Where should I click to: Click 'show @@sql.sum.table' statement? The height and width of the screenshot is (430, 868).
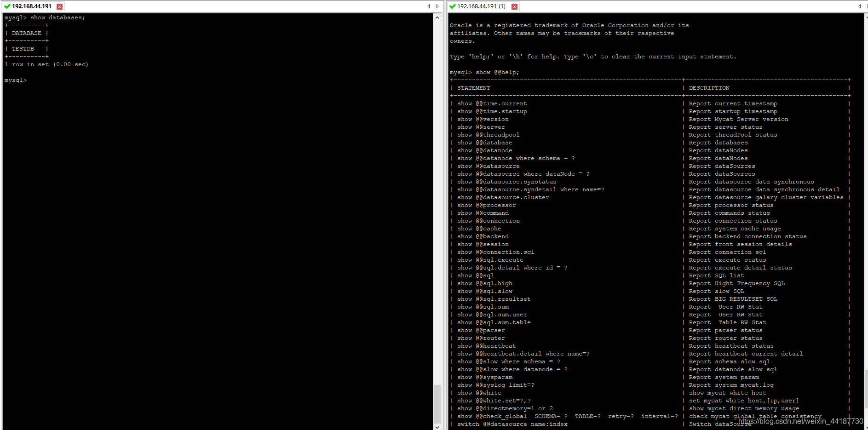tap(494, 322)
